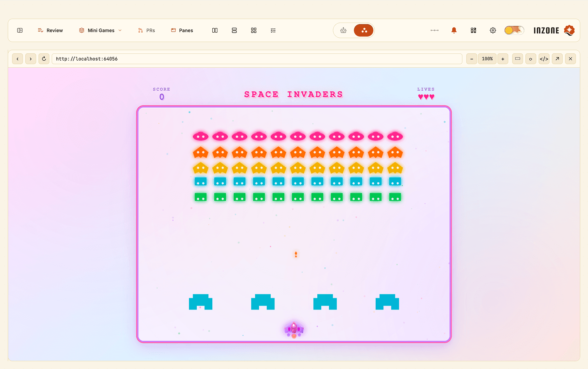Screen dimensions: 588x369
Task: Click the lives hearts indicator
Action: (426, 97)
